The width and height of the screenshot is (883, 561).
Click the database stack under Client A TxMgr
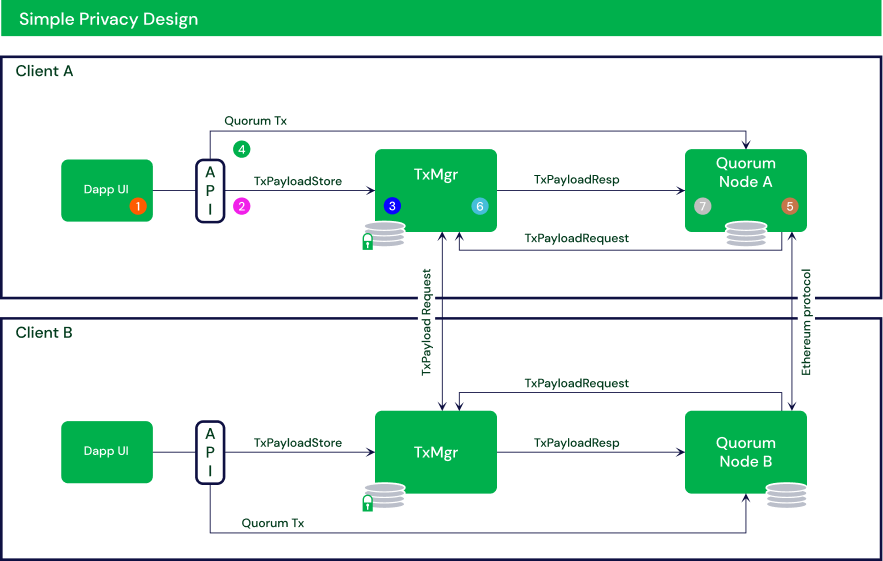tap(386, 233)
